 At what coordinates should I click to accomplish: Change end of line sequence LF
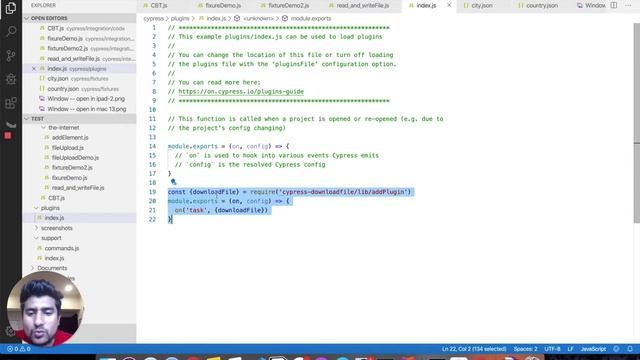tap(570, 349)
